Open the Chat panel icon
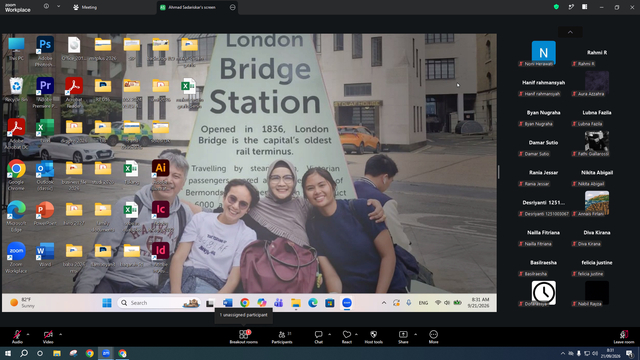 click(x=318, y=335)
